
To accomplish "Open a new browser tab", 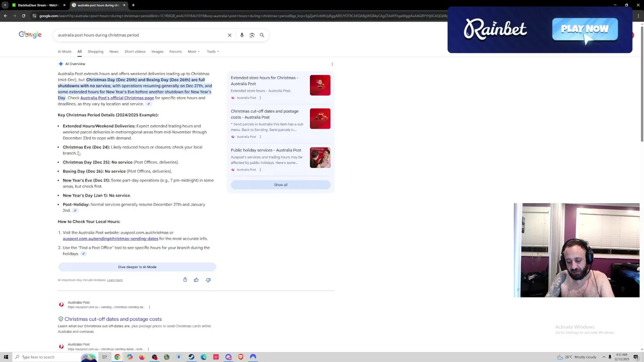I will (x=133, y=5).
